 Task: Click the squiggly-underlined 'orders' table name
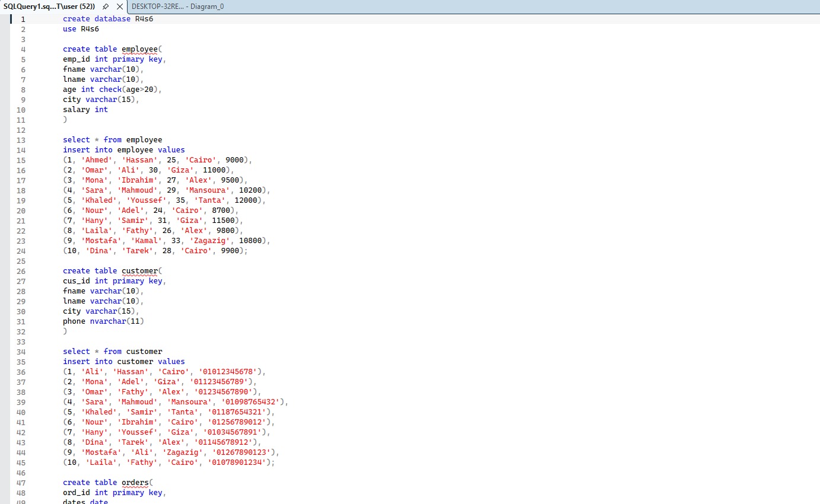pyautogui.click(x=135, y=483)
